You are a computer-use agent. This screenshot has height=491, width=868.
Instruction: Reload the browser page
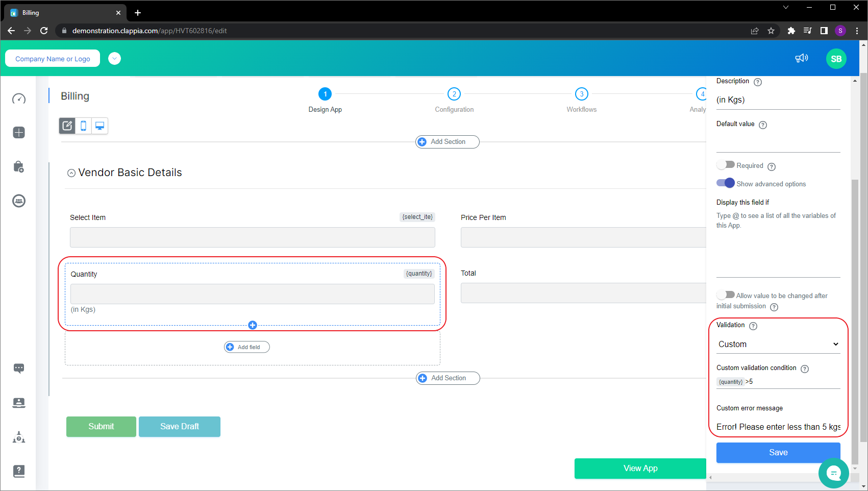tap(44, 31)
